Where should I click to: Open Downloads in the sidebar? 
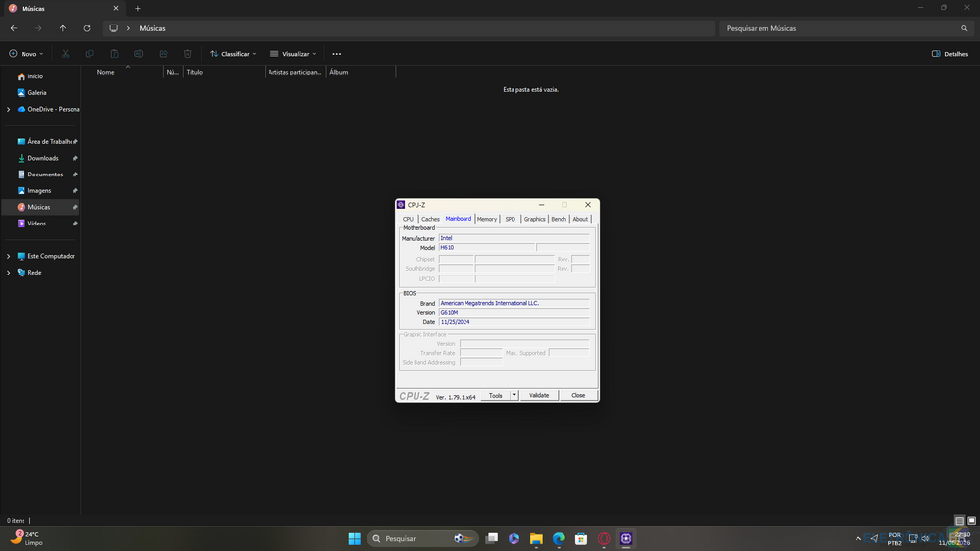[41, 158]
